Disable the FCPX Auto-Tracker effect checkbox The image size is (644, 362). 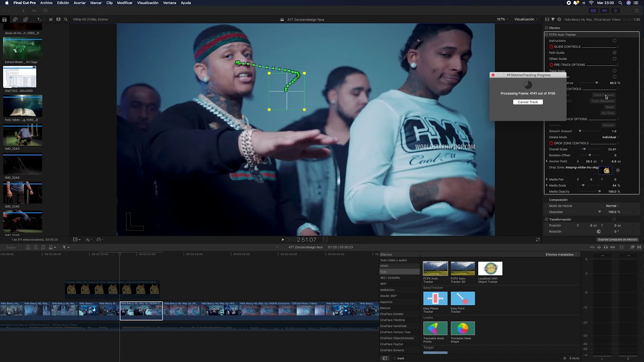[x=547, y=34]
